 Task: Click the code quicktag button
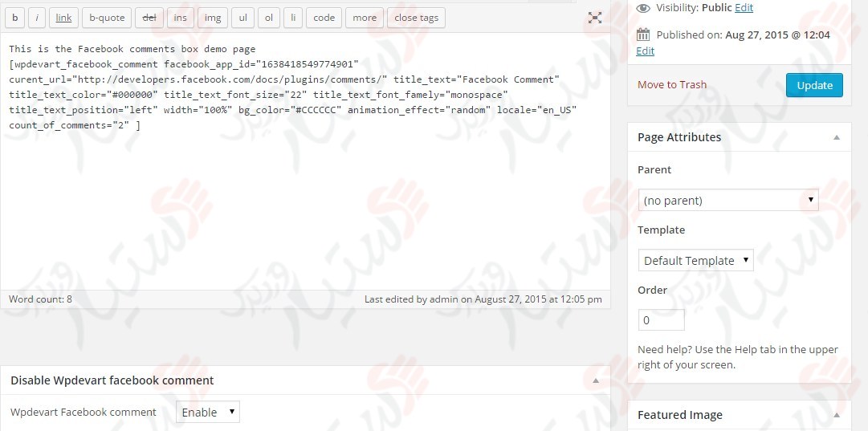coord(324,18)
